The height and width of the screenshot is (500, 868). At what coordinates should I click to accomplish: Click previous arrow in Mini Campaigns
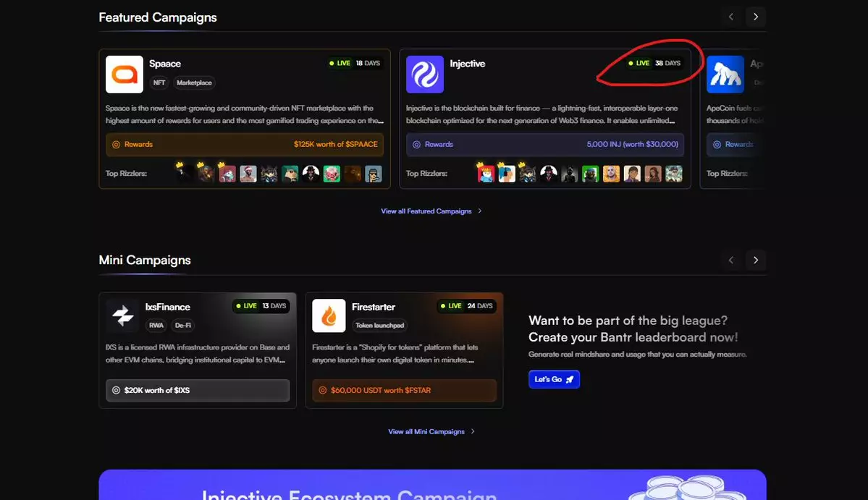point(731,260)
